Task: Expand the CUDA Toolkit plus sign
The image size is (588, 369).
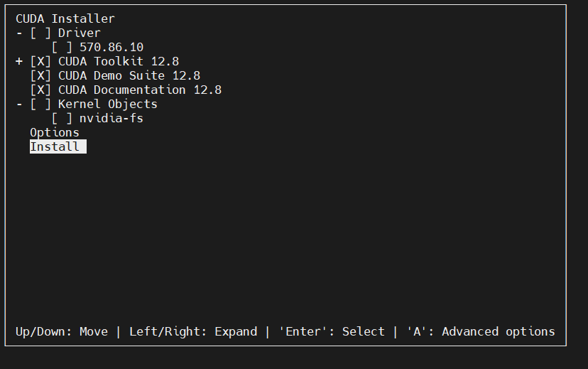Action: click(19, 62)
